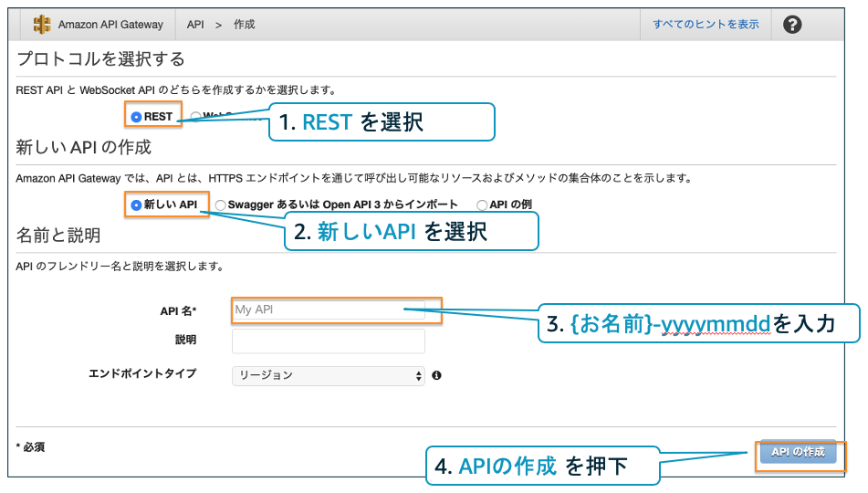868x493 pixels.
Task: Click the Amazon API Gateway title
Action: tap(110, 25)
